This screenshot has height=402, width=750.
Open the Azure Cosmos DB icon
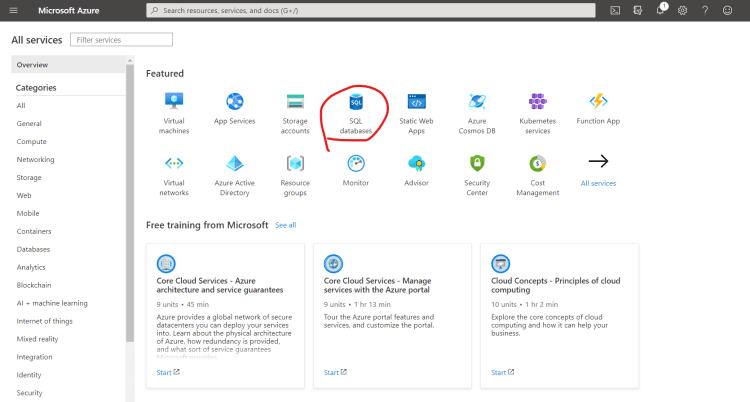477,101
